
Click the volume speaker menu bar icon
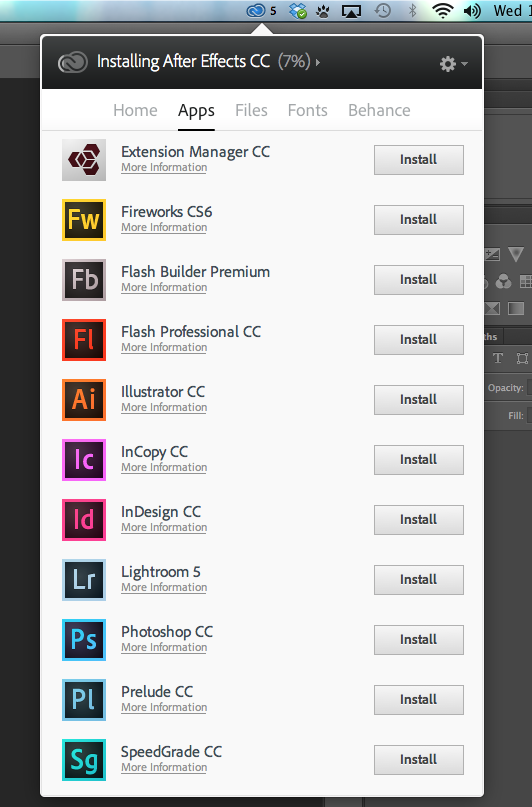pos(472,11)
